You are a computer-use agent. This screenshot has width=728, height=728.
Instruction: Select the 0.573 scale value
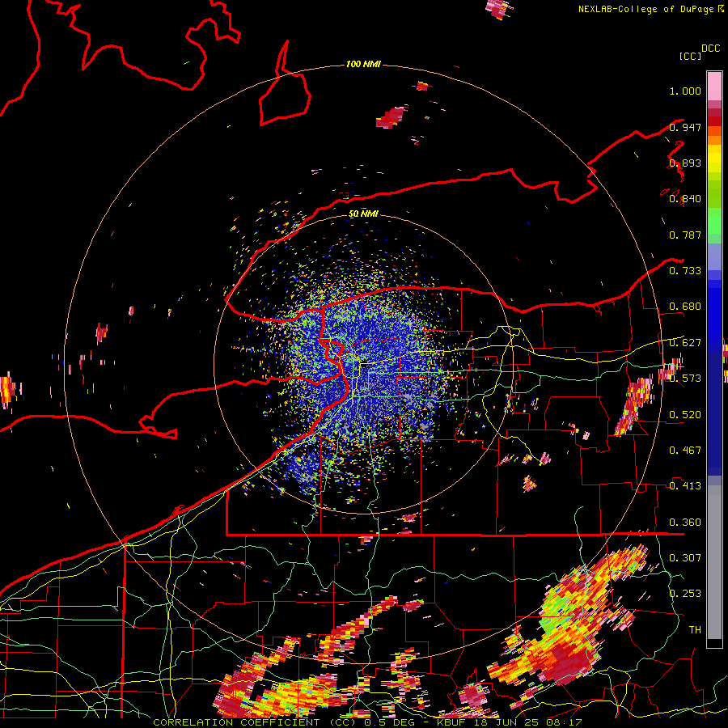(685, 379)
